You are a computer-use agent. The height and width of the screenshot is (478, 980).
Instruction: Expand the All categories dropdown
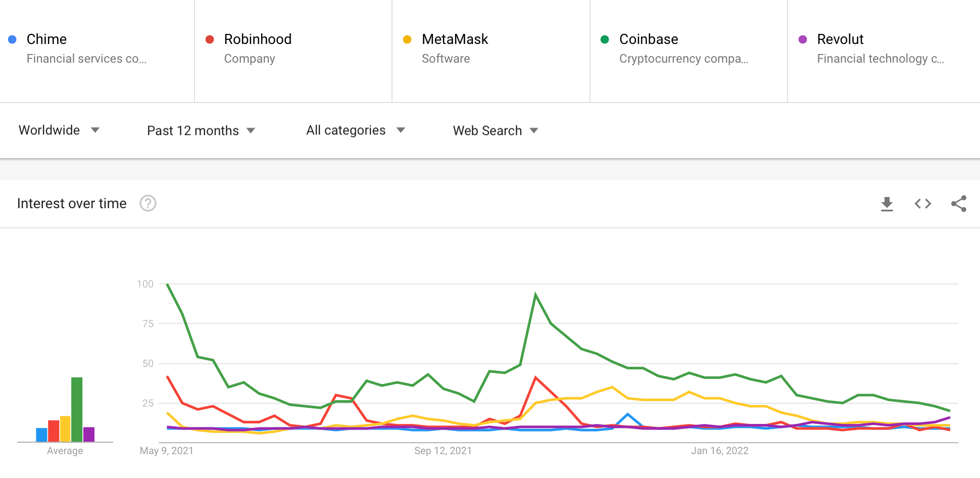pyautogui.click(x=356, y=130)
